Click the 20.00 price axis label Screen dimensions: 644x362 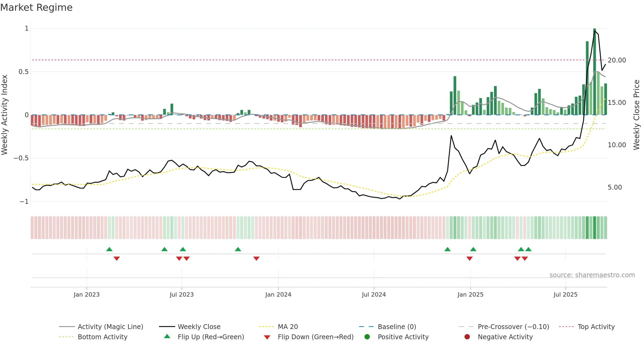[x=617, y=60]
